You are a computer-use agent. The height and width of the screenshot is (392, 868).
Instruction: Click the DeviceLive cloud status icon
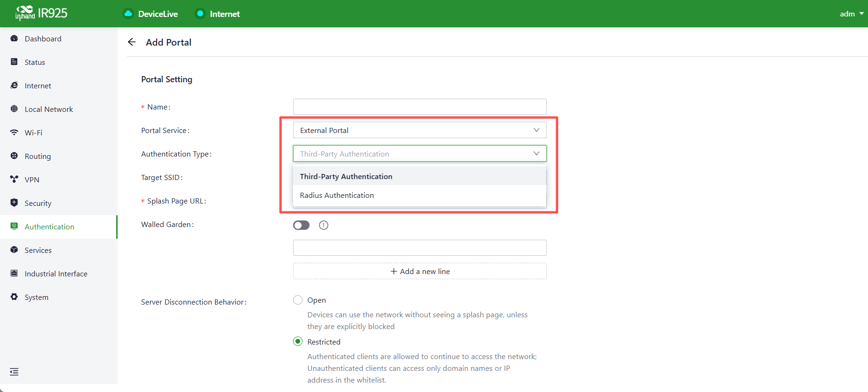click(x=128, y=14)
